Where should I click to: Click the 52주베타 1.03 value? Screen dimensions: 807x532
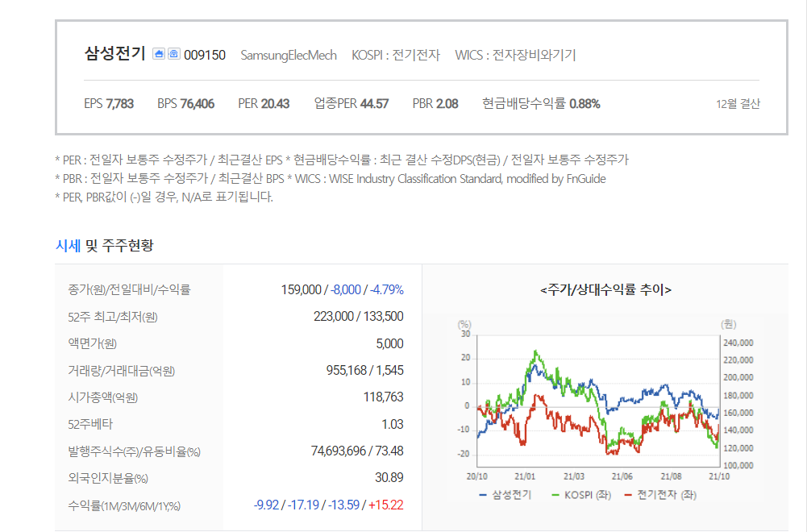[392, 425]
